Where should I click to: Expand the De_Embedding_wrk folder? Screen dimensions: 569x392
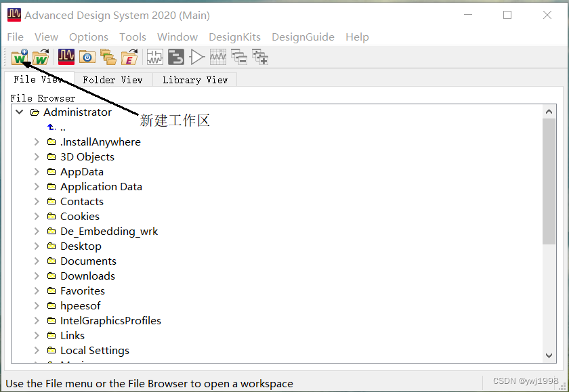[x=37, y=231]
